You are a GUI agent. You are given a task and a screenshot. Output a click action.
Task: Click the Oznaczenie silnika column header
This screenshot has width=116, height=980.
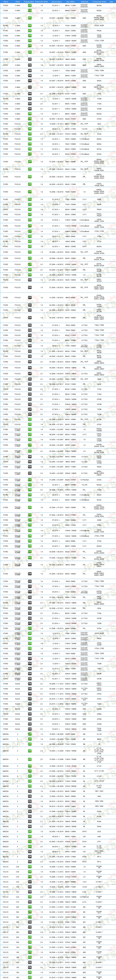tap(99, 1)
